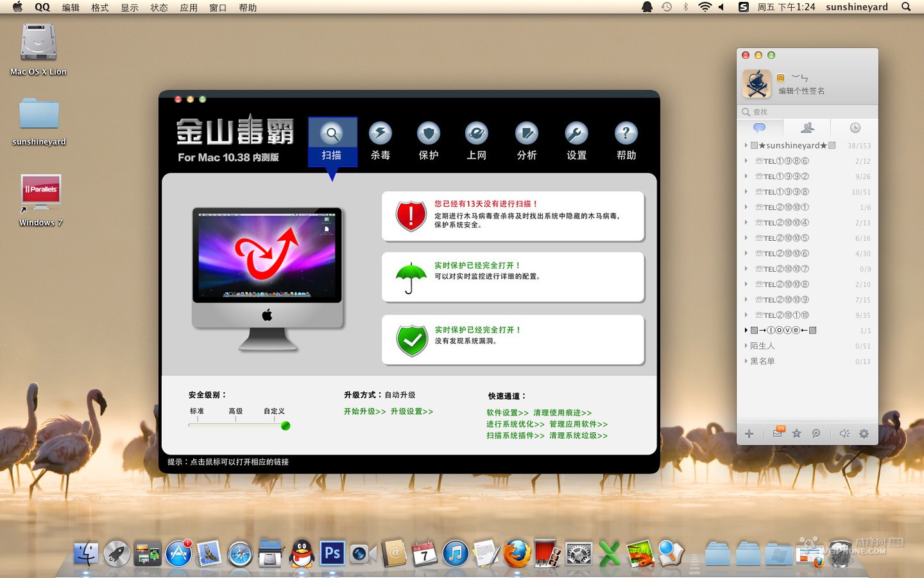Switch to the QQ recent clock tab
This screenshot has height=578, width=924.
[x=855, y=127]
